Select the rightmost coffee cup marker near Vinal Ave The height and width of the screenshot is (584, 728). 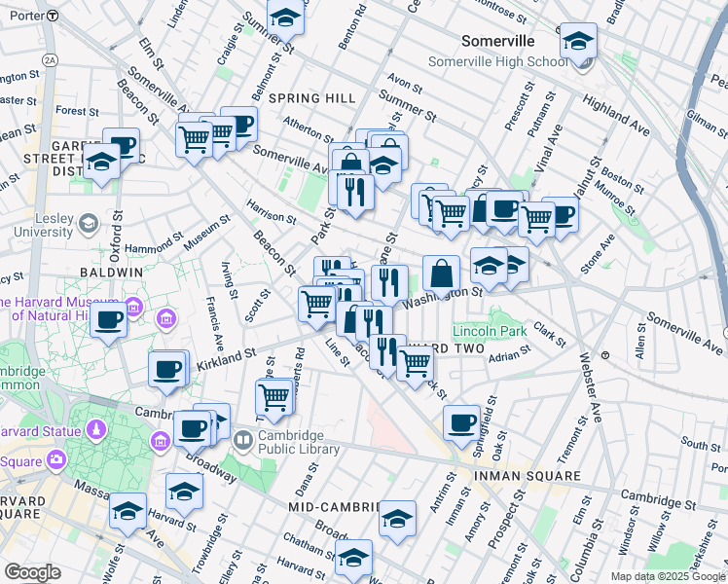pos(561,215)
